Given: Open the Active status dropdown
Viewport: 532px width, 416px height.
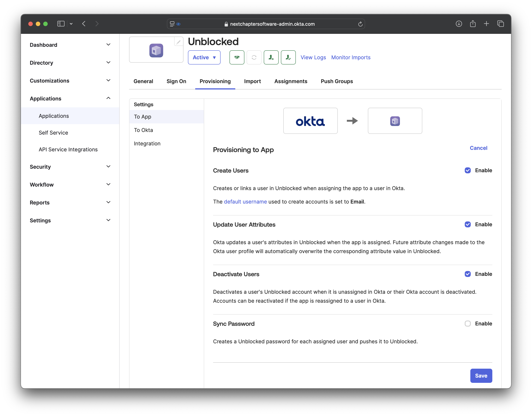Looking at the screenshot, I should coord(204,58).
